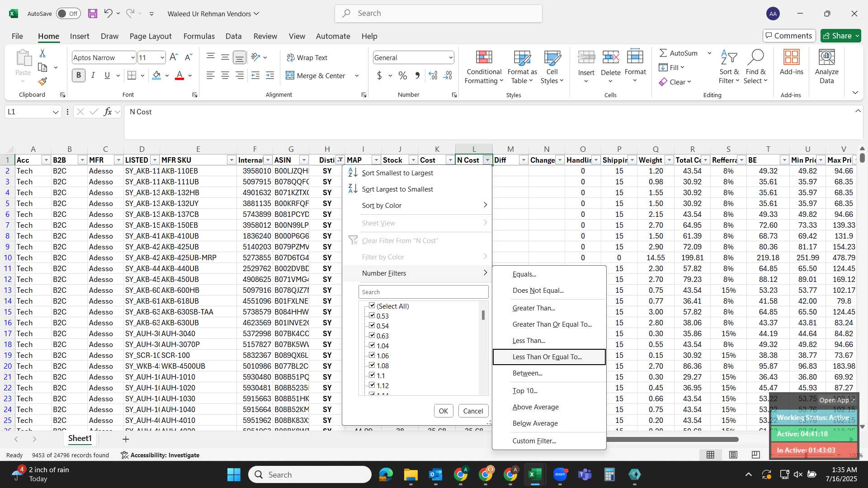Toggle the AutoSave switch

(68, 14)
